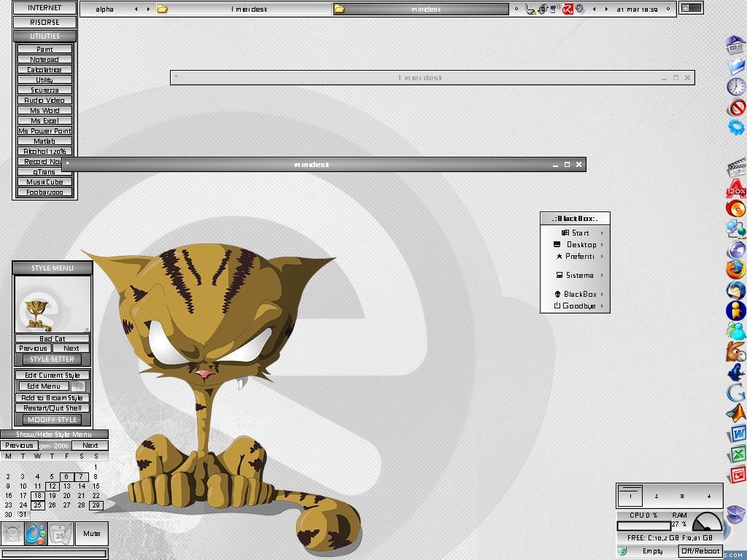This screenshot has height=560, width=747.
Task: Click the red no-entry dock icon
Action: [x=736, y=107]
